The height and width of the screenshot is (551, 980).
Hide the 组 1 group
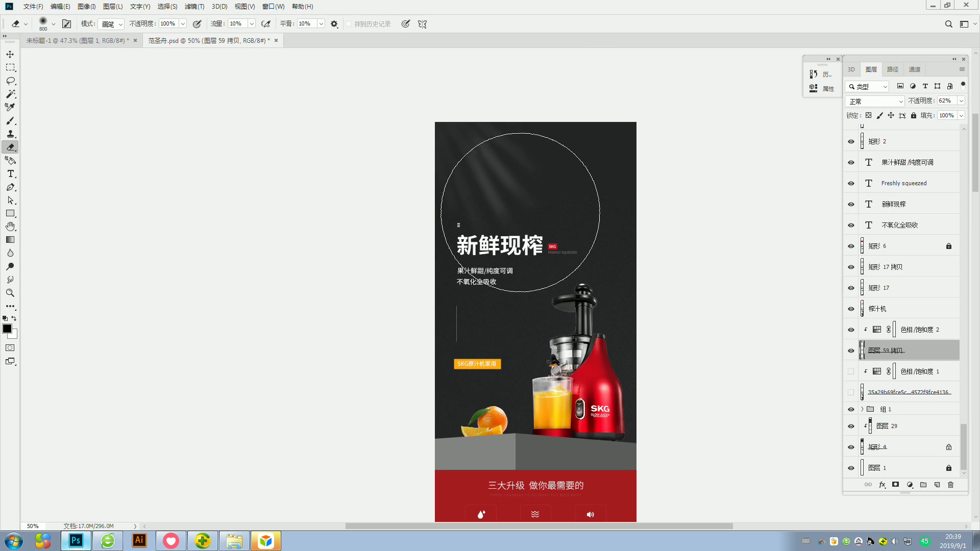(851, 409)
